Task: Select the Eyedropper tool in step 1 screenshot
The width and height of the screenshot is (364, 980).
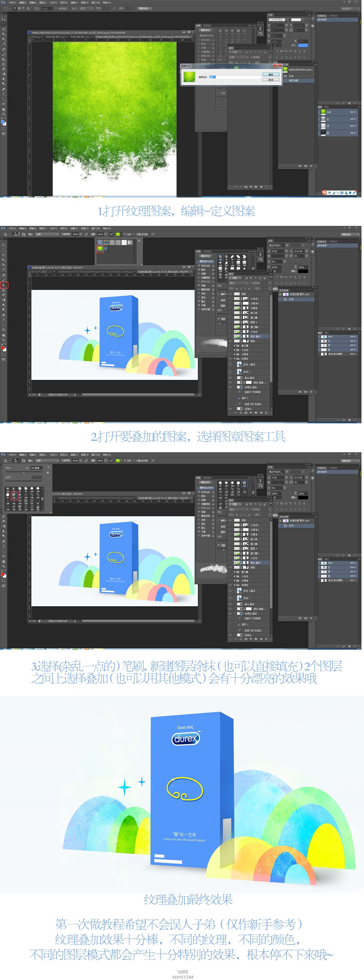Action: tap(4, 44)
